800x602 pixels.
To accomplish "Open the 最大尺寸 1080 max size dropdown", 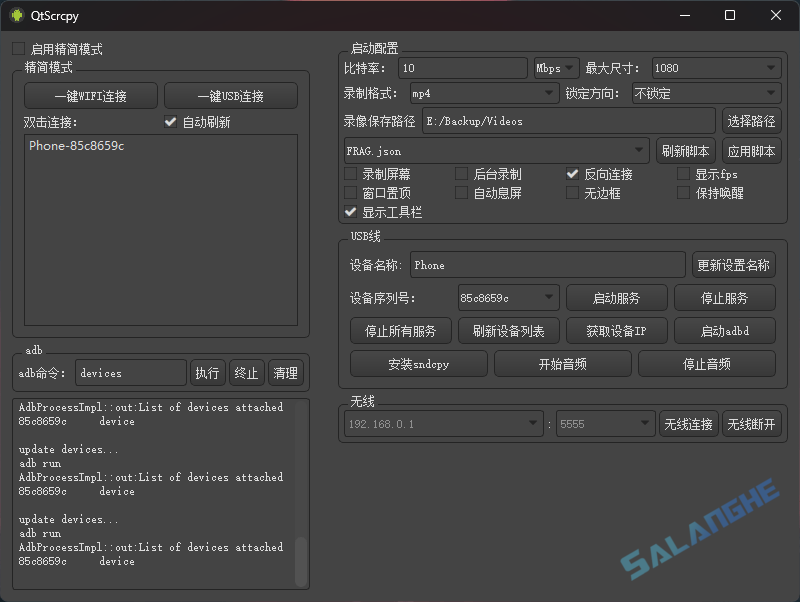I will pyautogui.click(x=716, y=68).
